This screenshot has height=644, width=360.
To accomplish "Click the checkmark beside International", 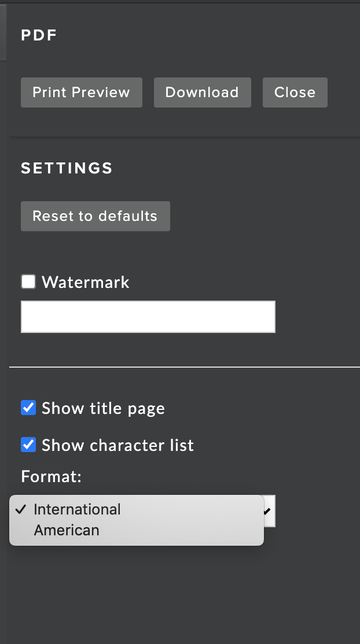I will pyautogui.click(x=21, y=510).
